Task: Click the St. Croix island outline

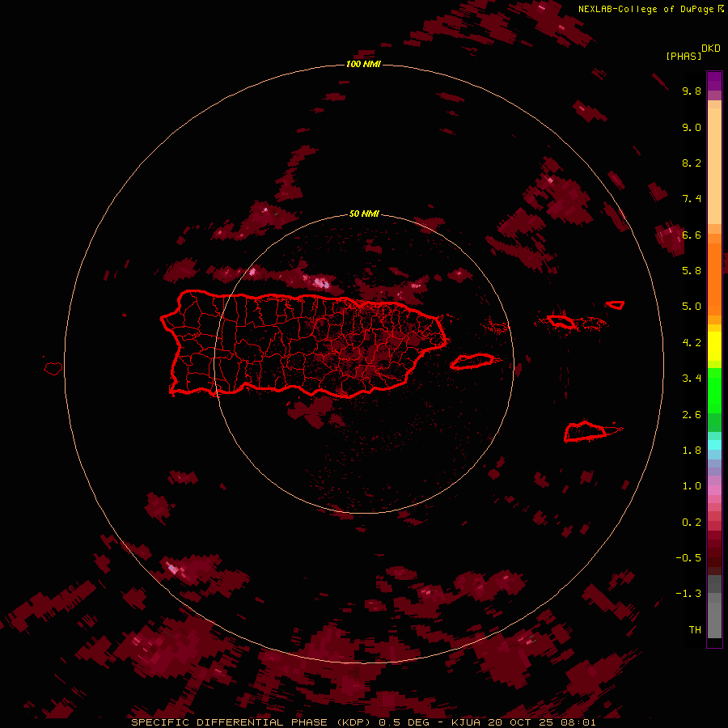Action: (585, 431)
